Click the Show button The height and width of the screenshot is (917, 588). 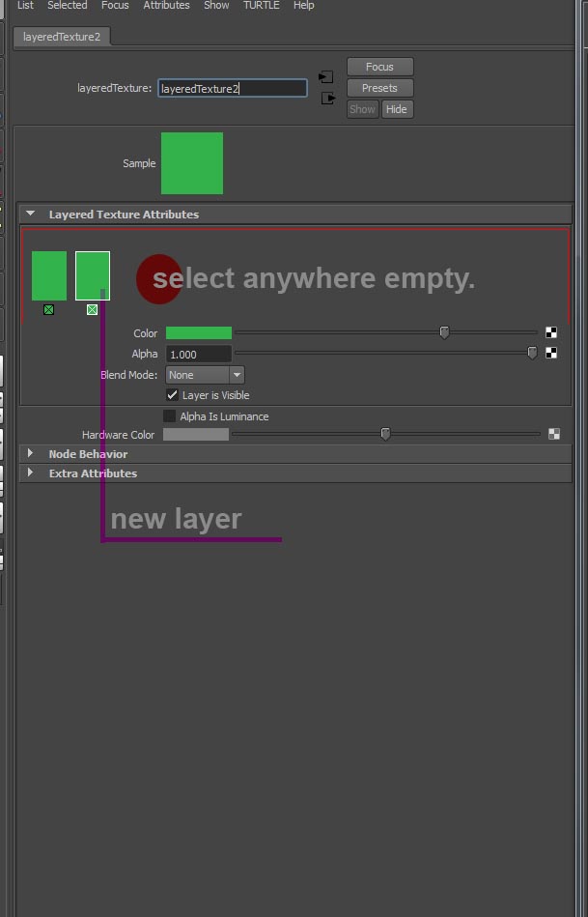point(362,109)
